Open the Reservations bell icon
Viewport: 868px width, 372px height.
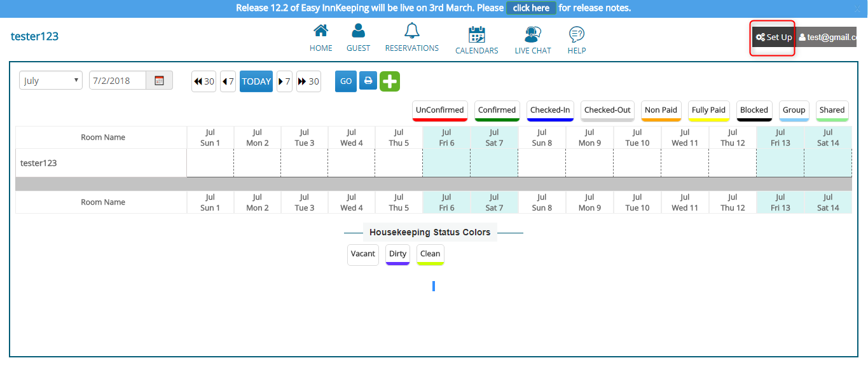point(411,31)
